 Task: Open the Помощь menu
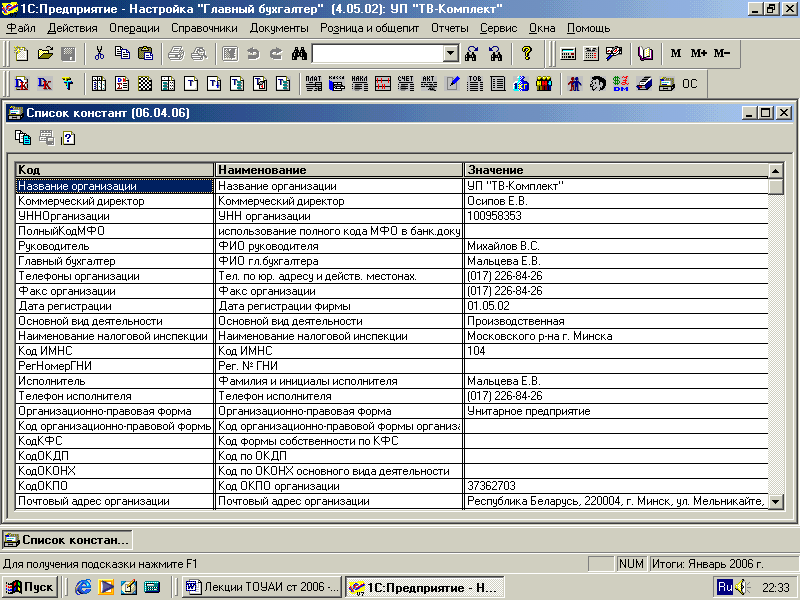point(588,29)
